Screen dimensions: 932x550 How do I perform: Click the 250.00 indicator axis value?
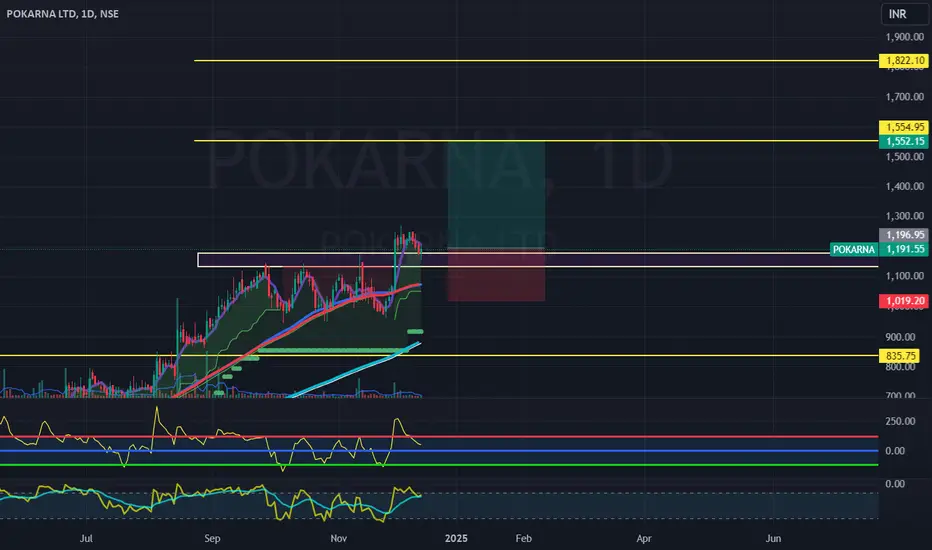point(900,421)
